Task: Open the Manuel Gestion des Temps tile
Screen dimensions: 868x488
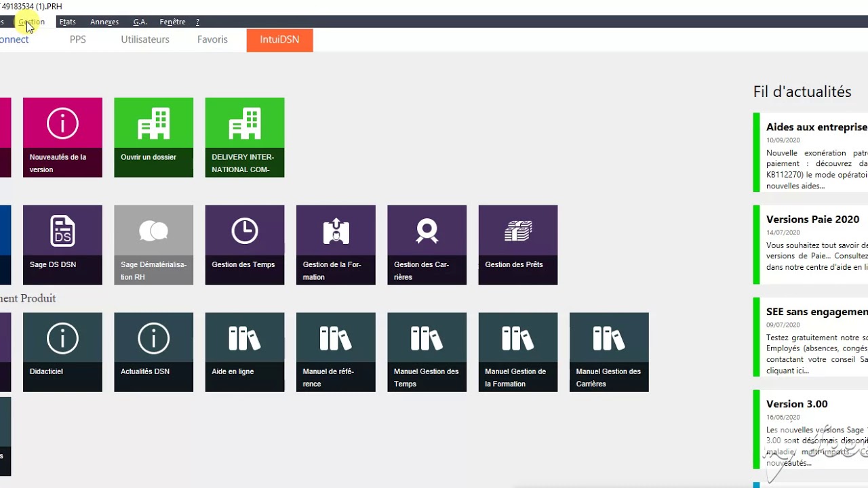Action: [427, 352]
